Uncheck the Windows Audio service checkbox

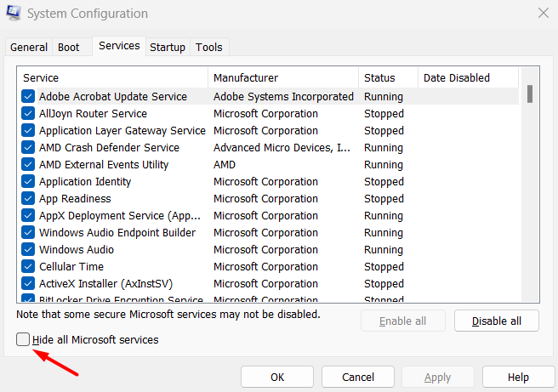[x=28, y=250]
